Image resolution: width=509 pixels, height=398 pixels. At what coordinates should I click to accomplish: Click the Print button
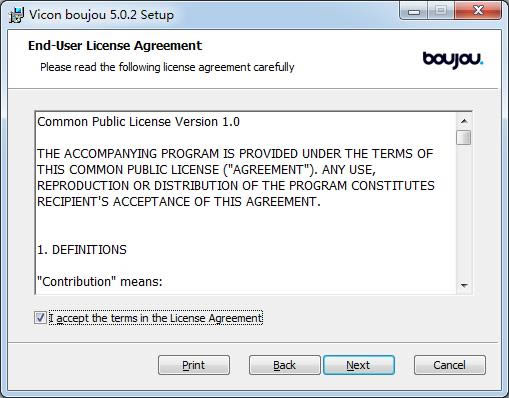[x=194, y=365]
